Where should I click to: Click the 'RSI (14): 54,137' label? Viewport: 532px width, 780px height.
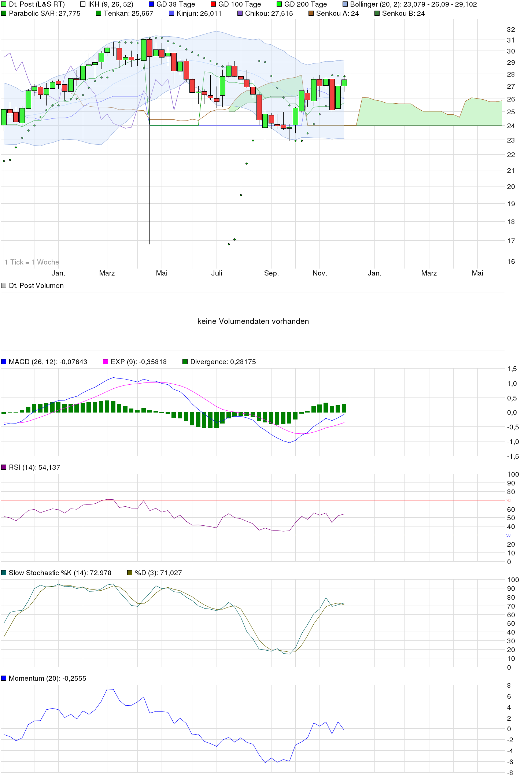click(x=34, y=467)
